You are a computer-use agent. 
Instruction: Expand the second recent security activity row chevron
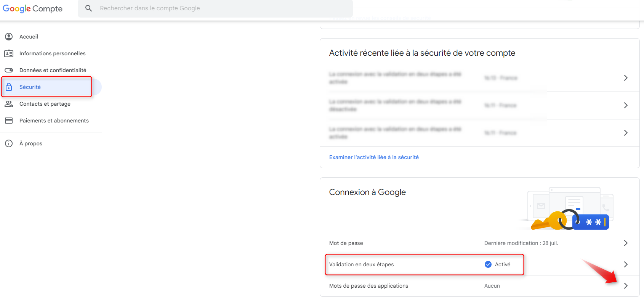pyautogui.click(x=626, y=105)
